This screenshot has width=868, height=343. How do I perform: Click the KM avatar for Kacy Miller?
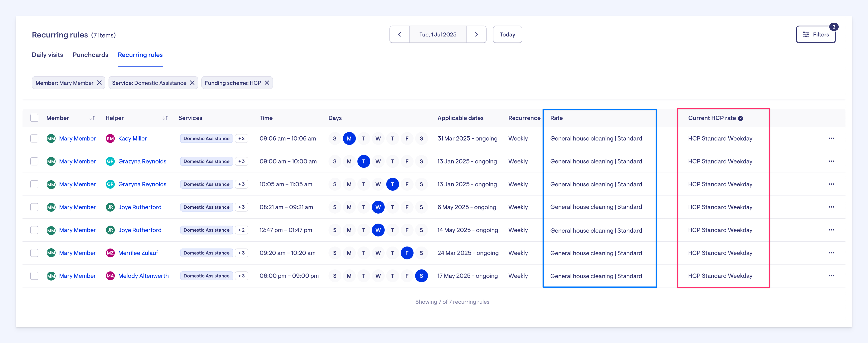pos(110,138)
